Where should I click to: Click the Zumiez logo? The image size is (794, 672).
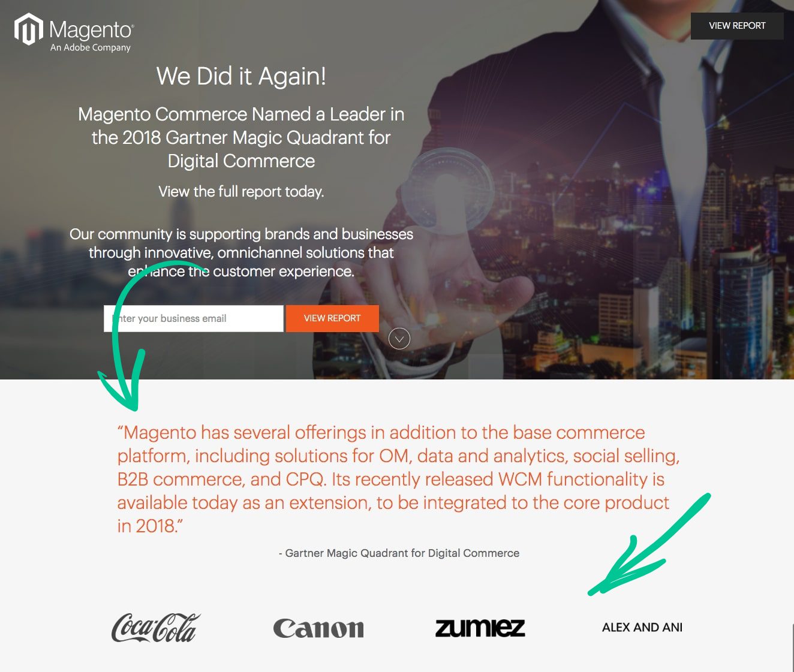coord(480,628)
